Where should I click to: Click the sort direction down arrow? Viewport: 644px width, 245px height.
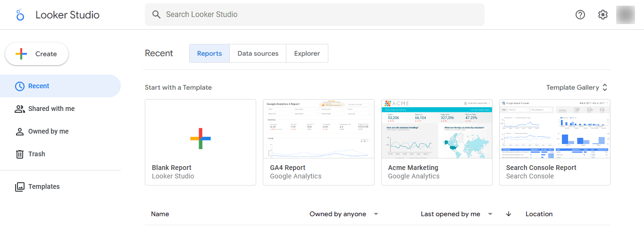tap(509, 214)
